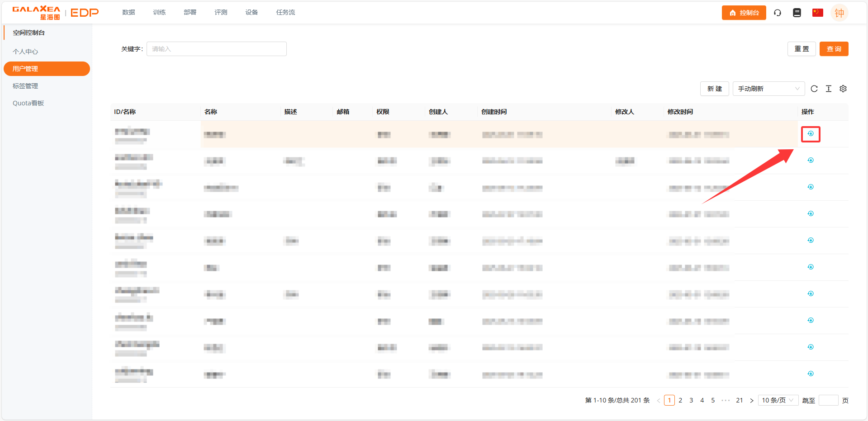The image size is (868, 421).
Task: Click the 重置 reset button
Action: (802, 49)
